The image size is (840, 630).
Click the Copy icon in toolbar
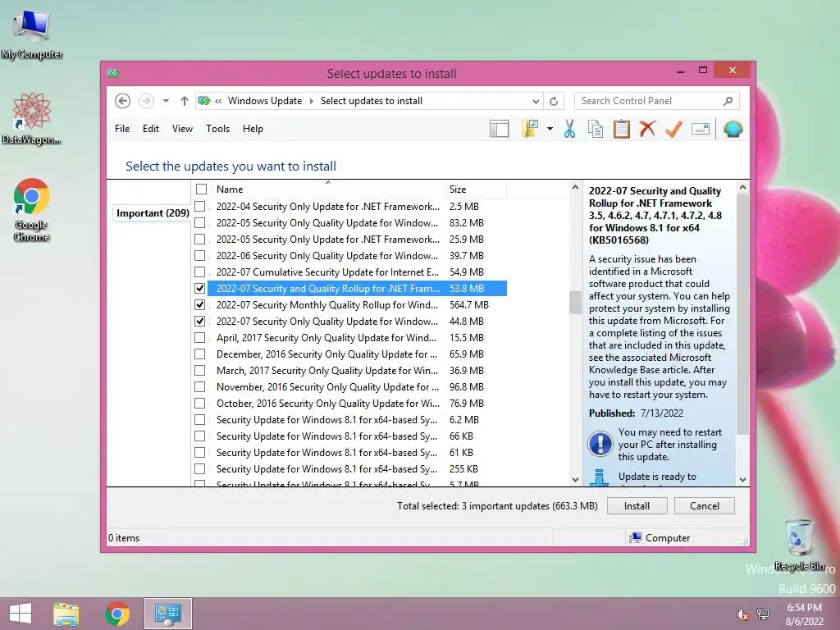(596, 129)
